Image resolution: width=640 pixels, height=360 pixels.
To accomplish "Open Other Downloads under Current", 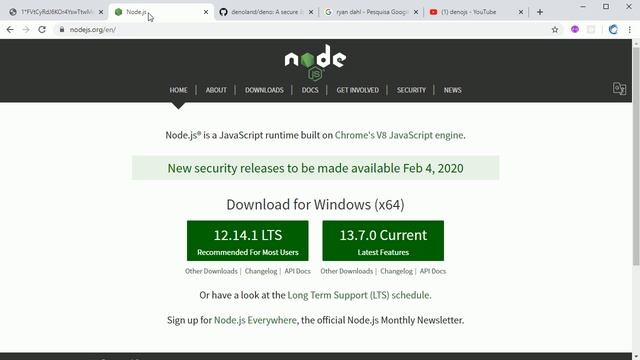I will point(347,271).
